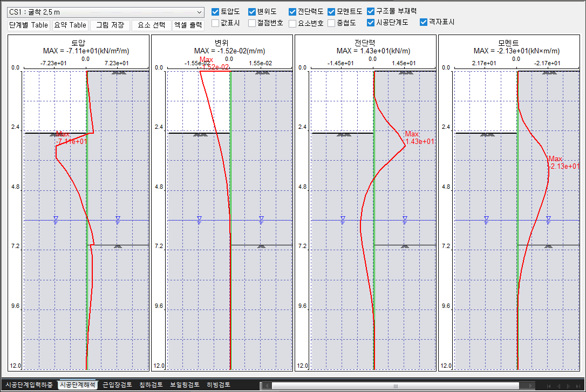Image resolution: width=586 pixels, height=392 pixels.
Task: Switch to the 근입장검토 tab
Action: 117,385
